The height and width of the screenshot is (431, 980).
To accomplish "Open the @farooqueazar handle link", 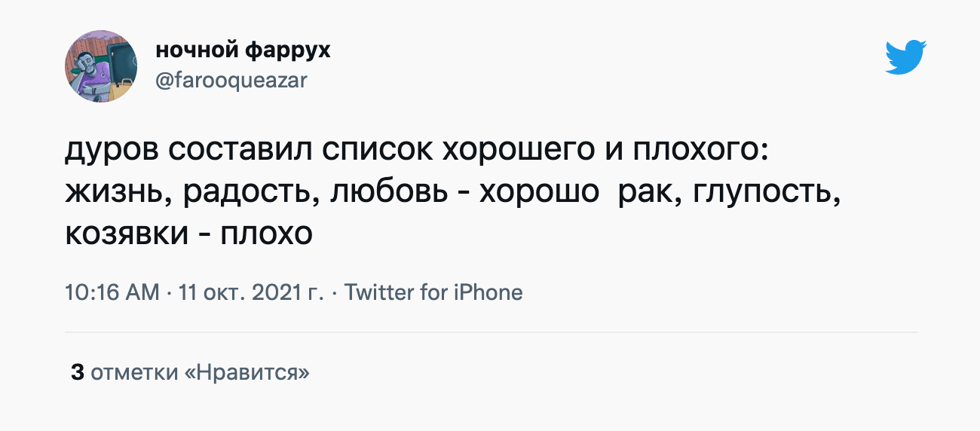I will tap(231, 80).
